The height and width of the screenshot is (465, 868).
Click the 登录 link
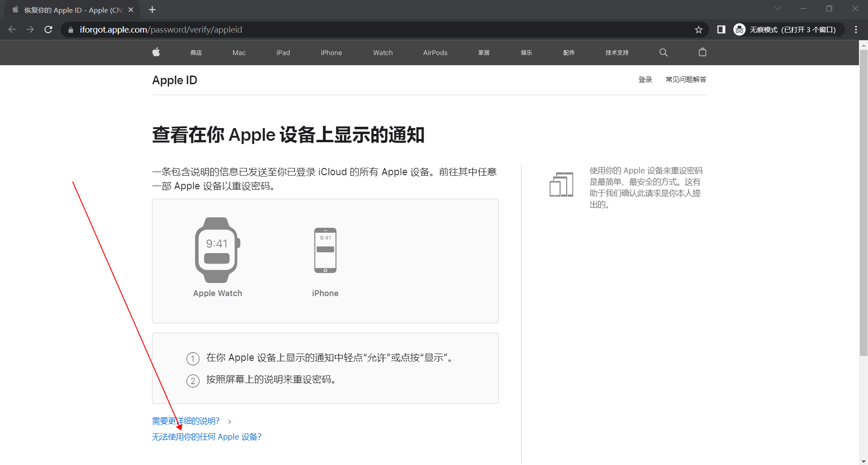[645, 80]
